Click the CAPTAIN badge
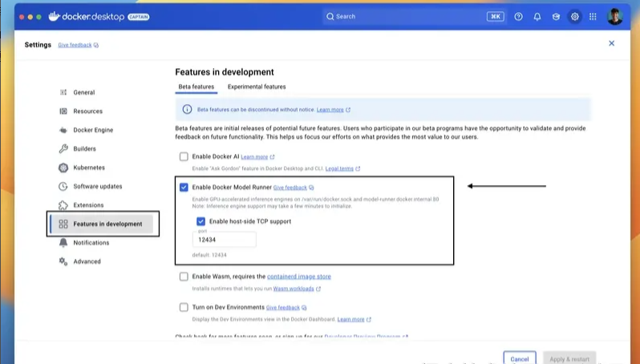The height and width of the screenshot is (364, 640). (x=139, y=17)
